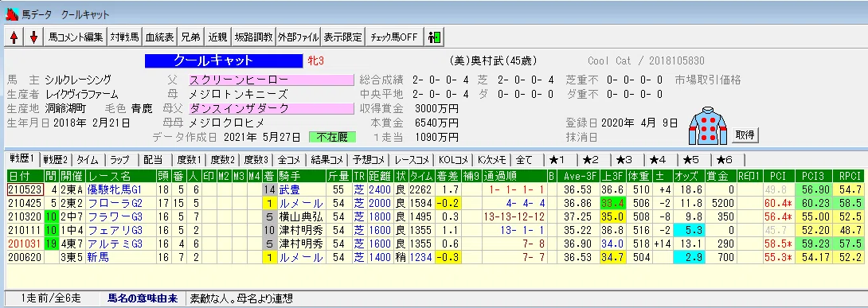Click レース名 column header

tap(121, 177)
